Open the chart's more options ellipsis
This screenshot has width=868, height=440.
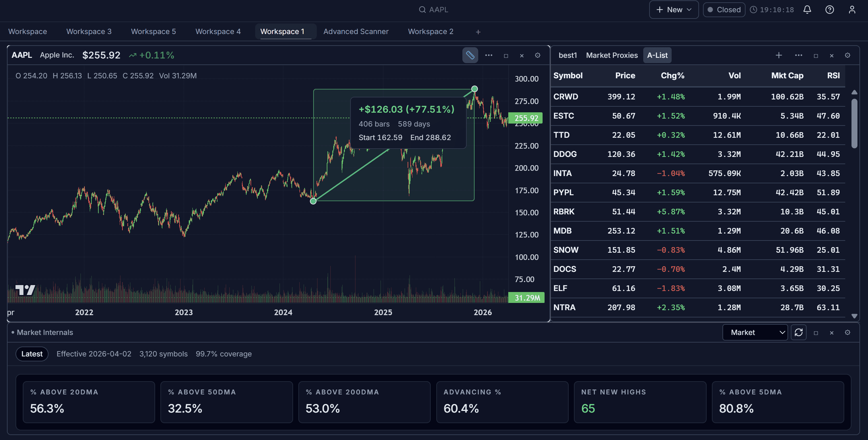pyautogui.click(x=488, y=55)
